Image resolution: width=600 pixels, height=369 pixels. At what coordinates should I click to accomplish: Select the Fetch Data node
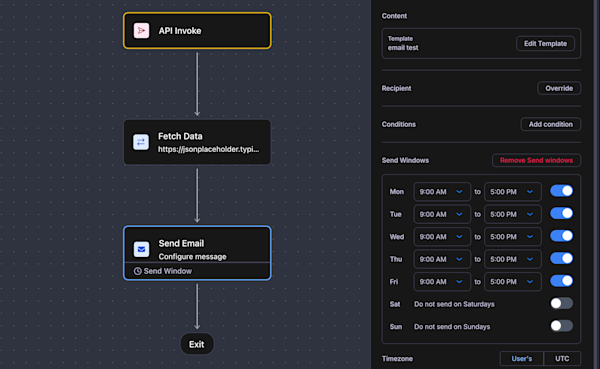197,142
